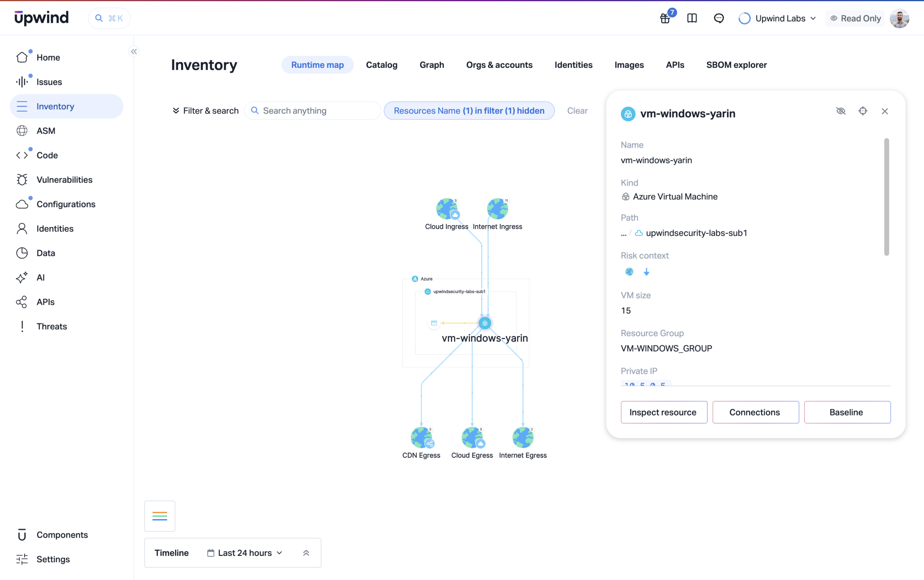Click the ingress arrow risk context icon
The image size is (924, 580).
646,272
